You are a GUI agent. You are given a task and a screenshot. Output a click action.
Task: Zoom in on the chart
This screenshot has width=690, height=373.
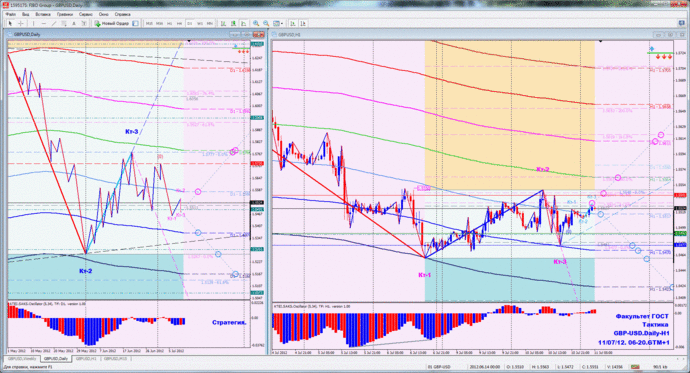click(256, 23)
